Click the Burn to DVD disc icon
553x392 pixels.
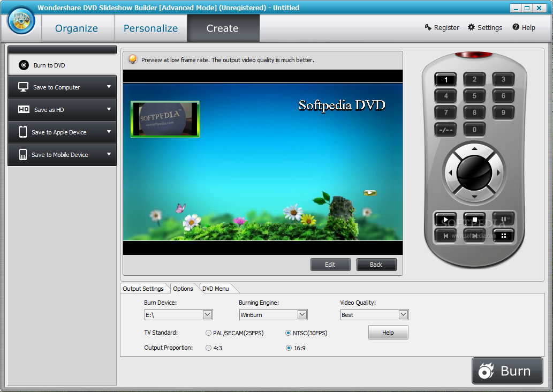point(24,65)
